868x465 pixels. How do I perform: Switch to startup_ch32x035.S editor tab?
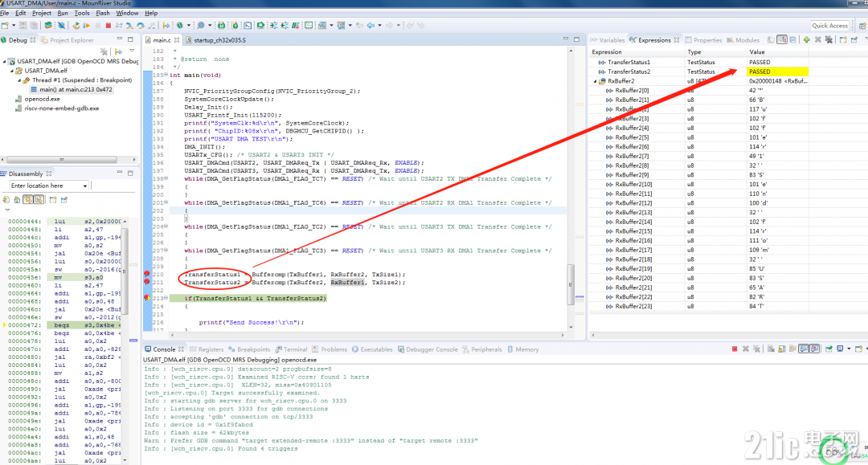[x=216, y=40]
